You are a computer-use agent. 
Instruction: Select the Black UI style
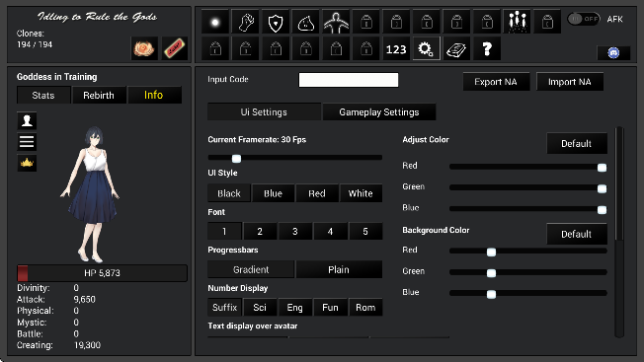point(229,193)
